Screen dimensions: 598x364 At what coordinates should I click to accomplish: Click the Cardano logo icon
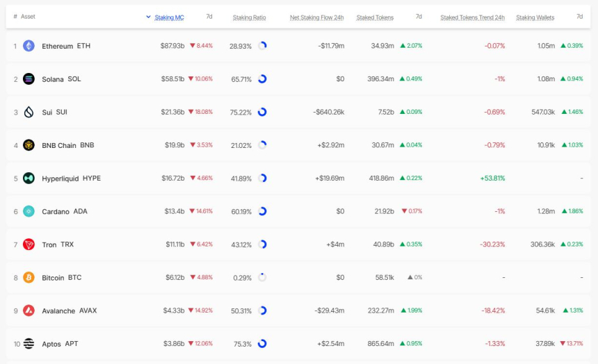pos(29,211)
